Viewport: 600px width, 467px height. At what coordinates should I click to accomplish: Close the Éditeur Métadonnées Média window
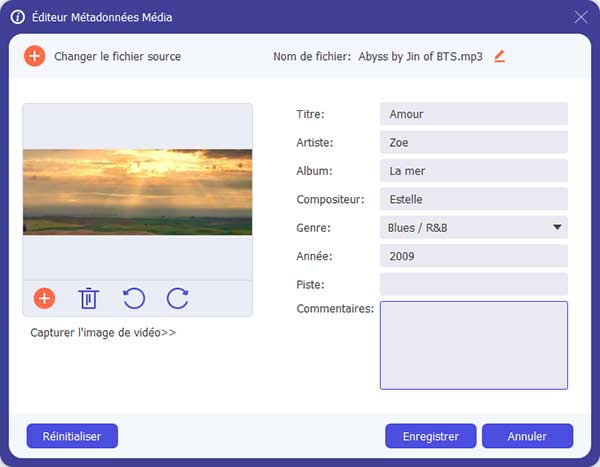(x=581, y=16)
